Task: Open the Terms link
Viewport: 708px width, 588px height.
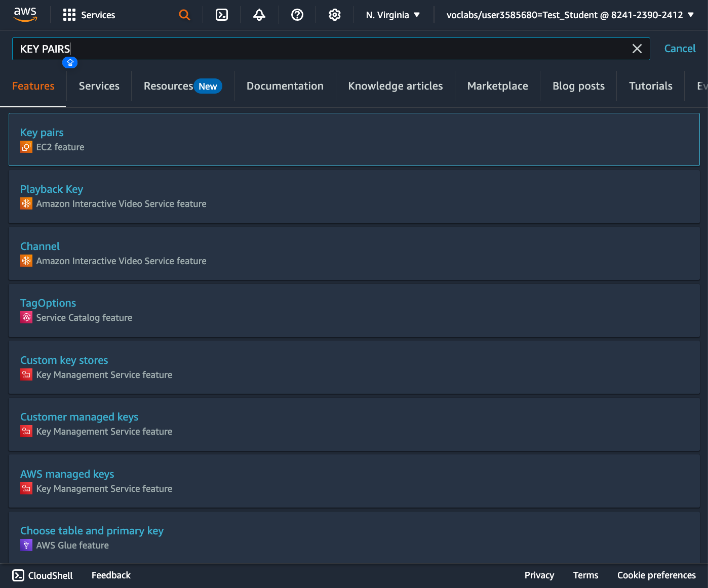Action: point(586,575)
